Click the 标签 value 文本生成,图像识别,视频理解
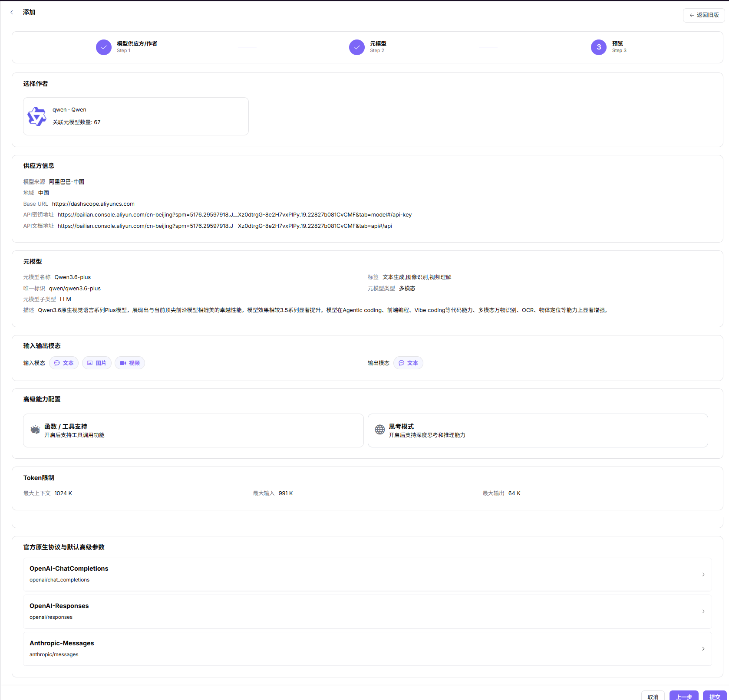Image resolution: width=729 pixels, height=700 pixels. click(x=417, y=277)
